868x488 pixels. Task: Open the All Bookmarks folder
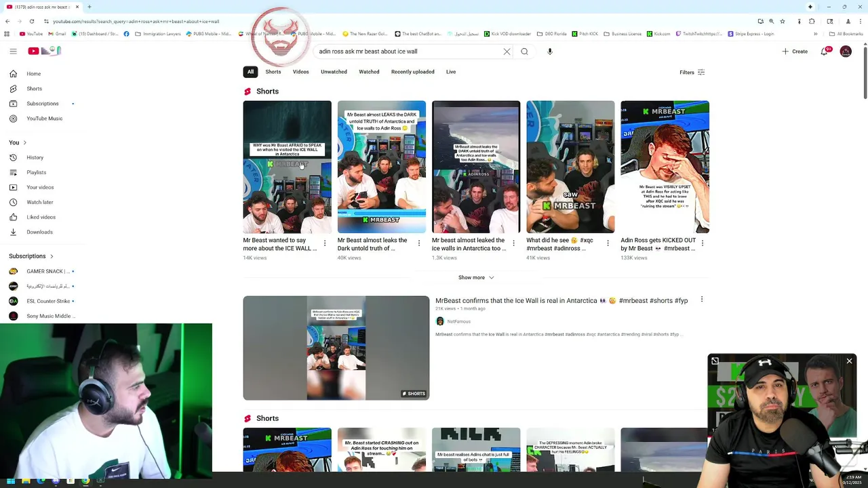846,34
